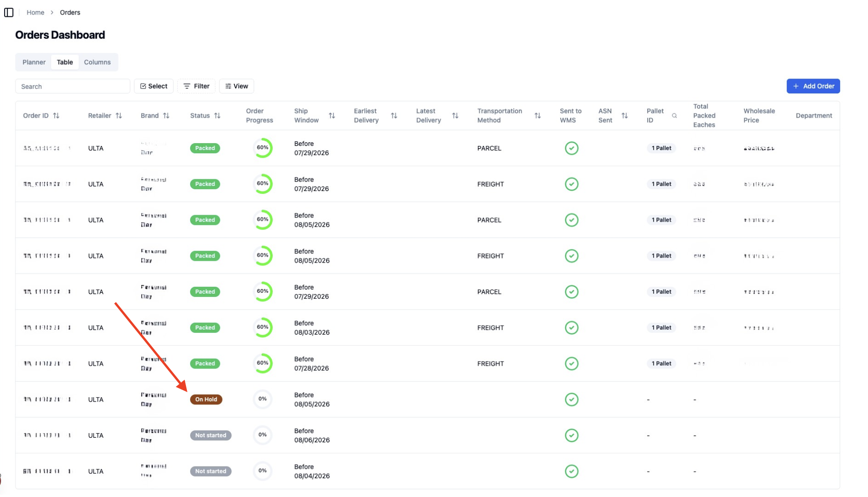Toggle the sidebar panel icon
The width and height of the screenshot is (868, 497).
[9, 12]
